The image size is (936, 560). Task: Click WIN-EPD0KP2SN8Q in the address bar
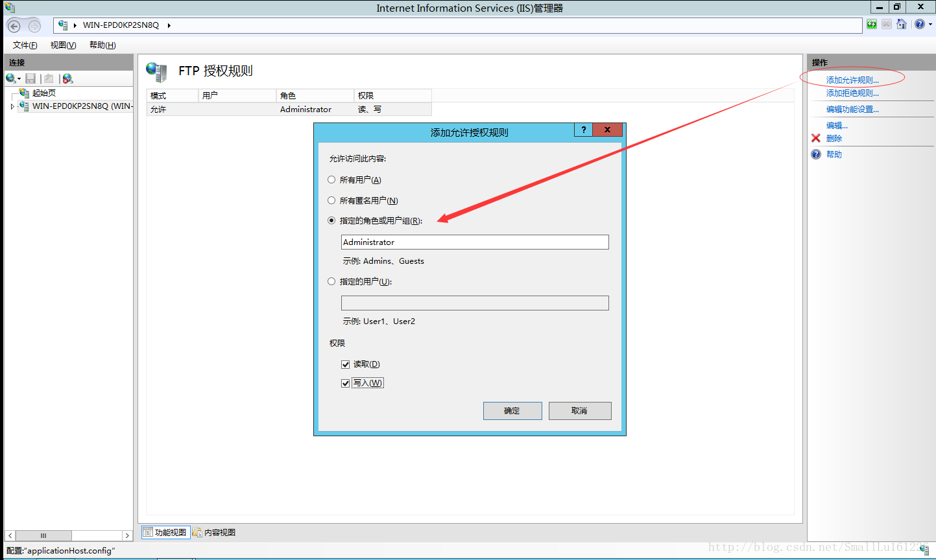point(121,25)
